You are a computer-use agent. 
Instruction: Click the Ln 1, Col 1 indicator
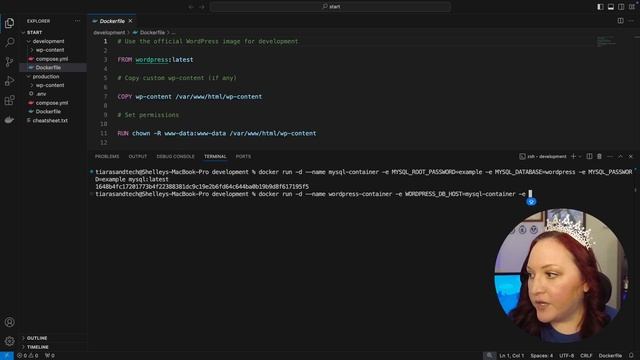511,356
